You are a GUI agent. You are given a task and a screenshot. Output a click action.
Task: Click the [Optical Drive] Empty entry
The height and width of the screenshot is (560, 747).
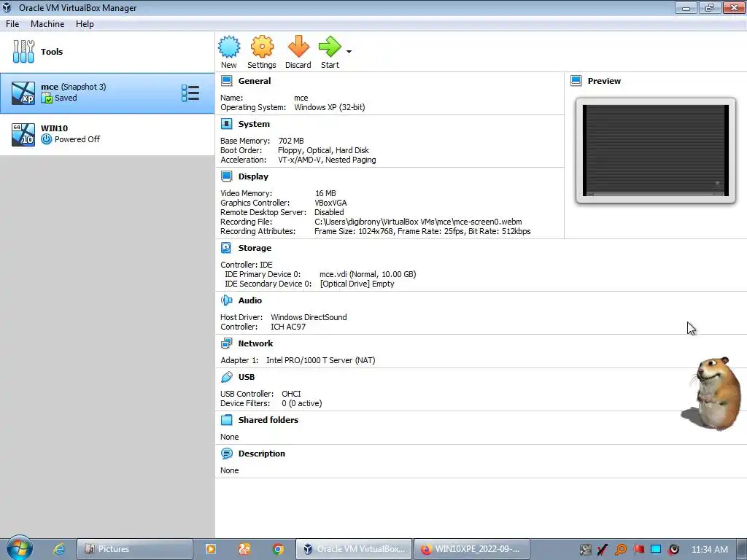click(357, 284)
